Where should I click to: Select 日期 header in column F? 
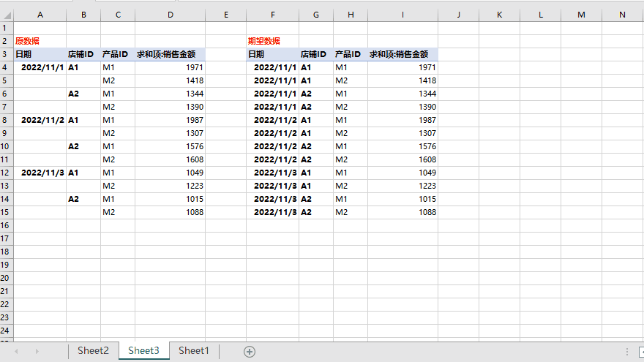[273, 54]
